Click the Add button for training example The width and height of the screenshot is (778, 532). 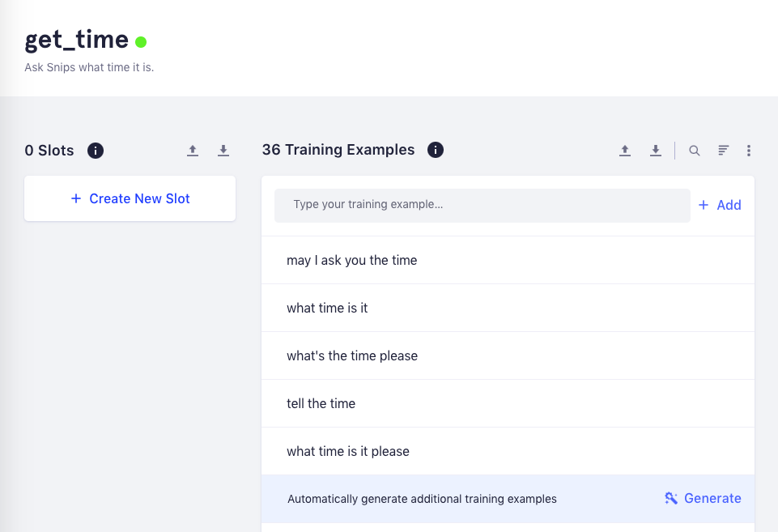click(x=720, y=205)
